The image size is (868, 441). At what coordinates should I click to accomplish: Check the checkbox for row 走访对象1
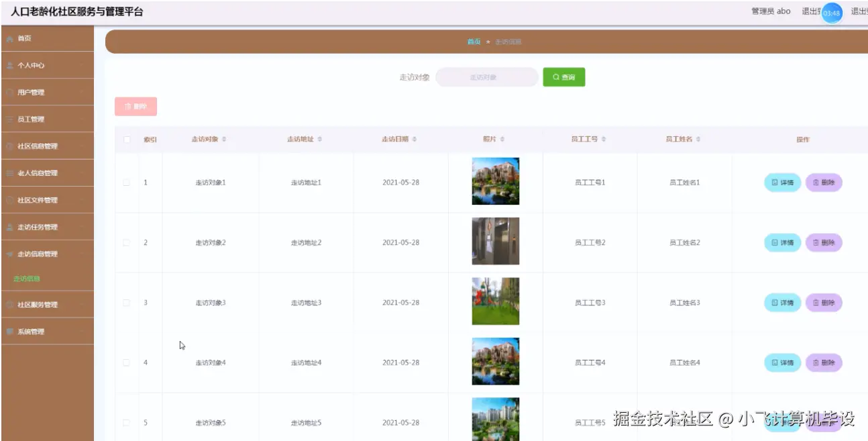pyautogui.click(x=127, y=183)
